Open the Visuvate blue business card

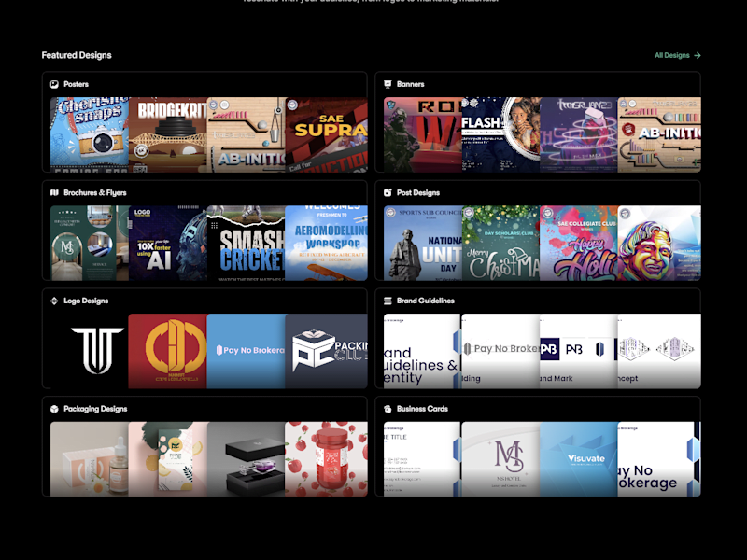579,459
